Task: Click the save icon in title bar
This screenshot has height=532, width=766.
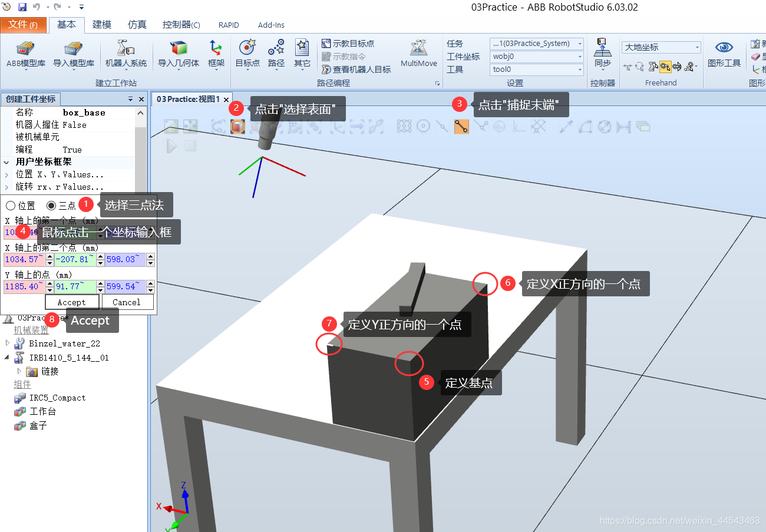Action: [22, 7]
